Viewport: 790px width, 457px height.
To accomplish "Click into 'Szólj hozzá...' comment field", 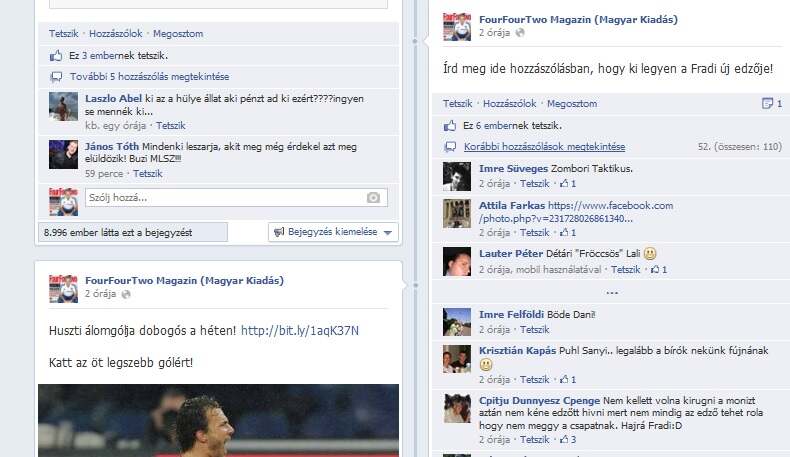I will (236, 198).
